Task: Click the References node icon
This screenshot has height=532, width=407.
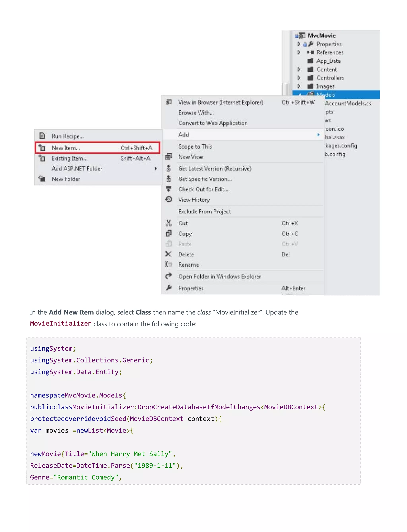Action: tap(310, 52)
